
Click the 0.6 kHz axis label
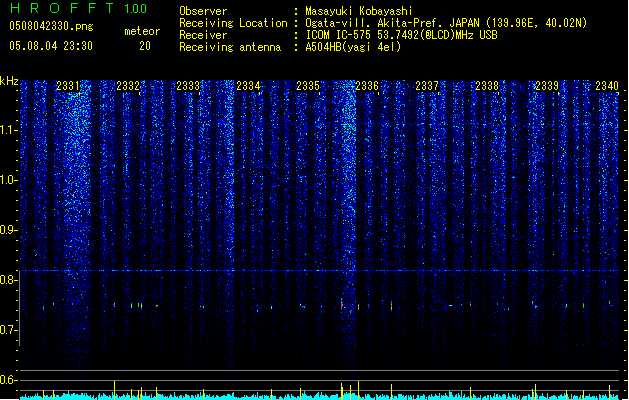coord(9,380)
